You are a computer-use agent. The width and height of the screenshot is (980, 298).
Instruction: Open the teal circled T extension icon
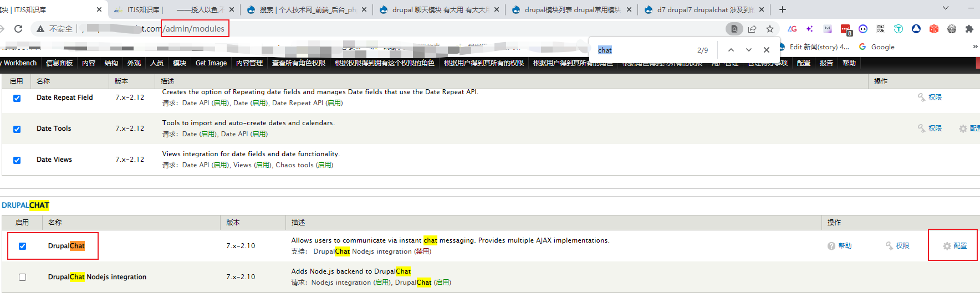[x=899, y=29]
